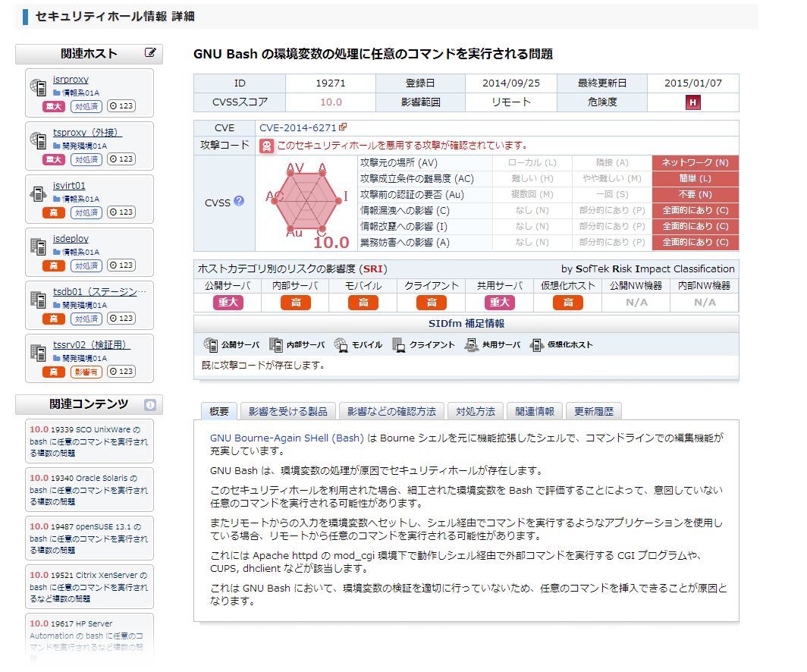Image resolution: width=807 pixels, height=672 pixels.
Task: Click the isdeploy host server icon
Action: point(39,247)
